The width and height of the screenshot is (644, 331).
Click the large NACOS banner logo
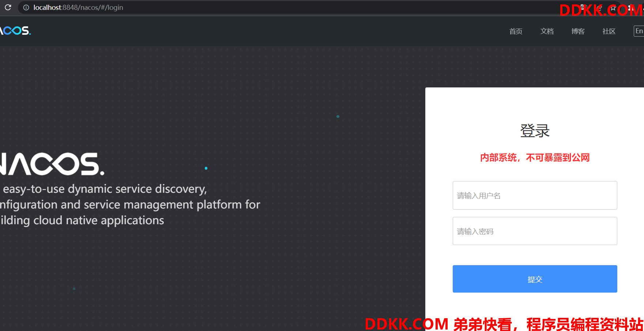point(52,164)
